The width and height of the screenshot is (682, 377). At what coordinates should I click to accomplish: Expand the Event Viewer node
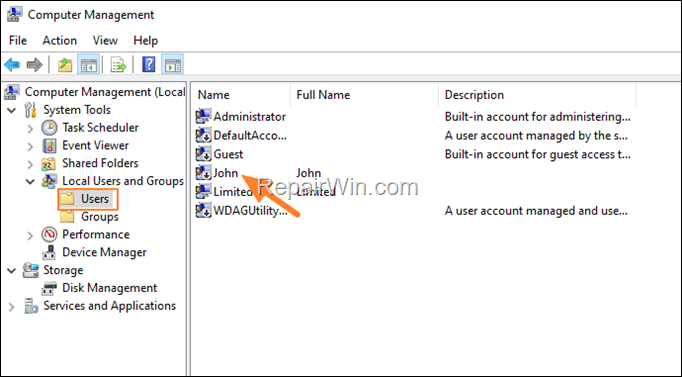tap(30, 147)
